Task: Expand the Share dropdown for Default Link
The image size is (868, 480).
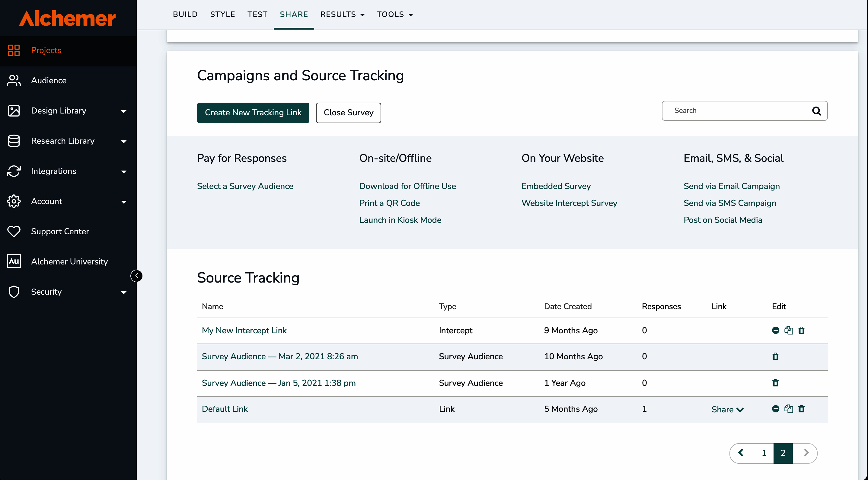Action: point(727,410)
